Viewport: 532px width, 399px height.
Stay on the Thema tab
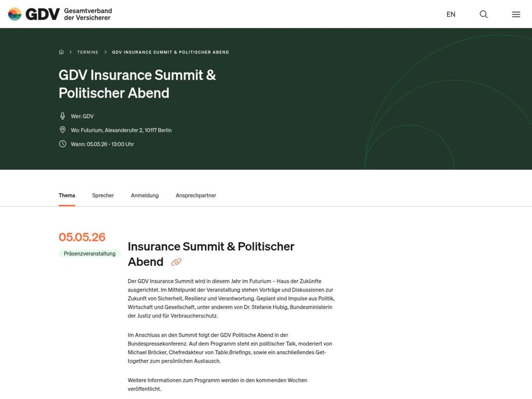tap(66, 195)
